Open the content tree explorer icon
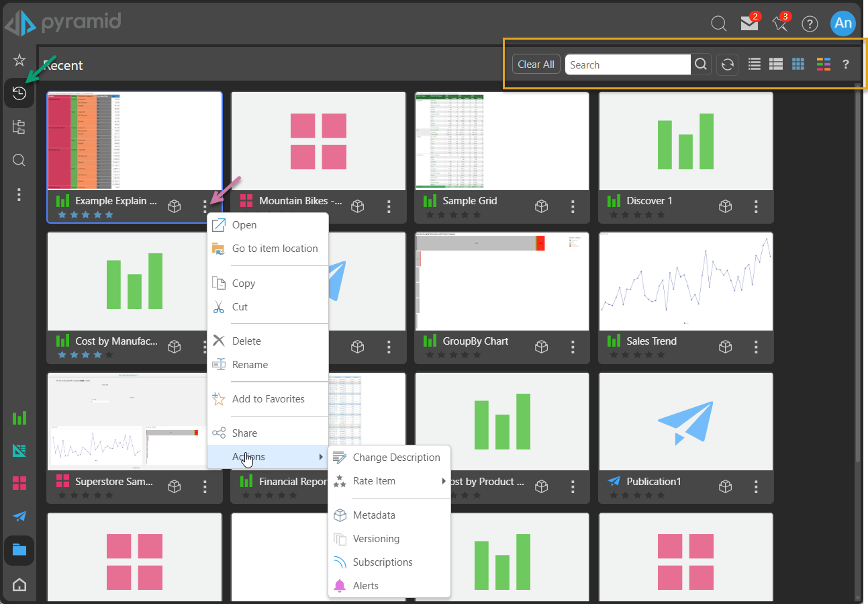The height and width of the screenshot is (604, 868). tap(19, 127)
